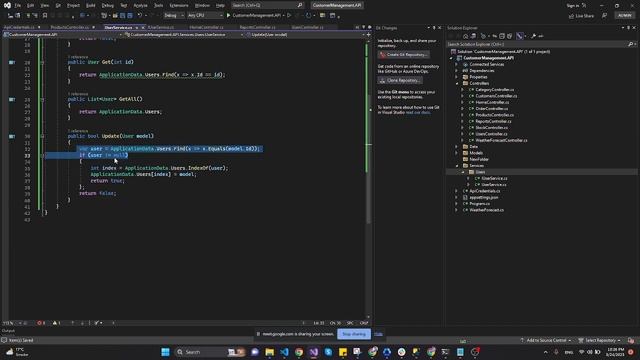Open Google Chrome from taskbar
This screenshot has height=360, width=640.
299,352
